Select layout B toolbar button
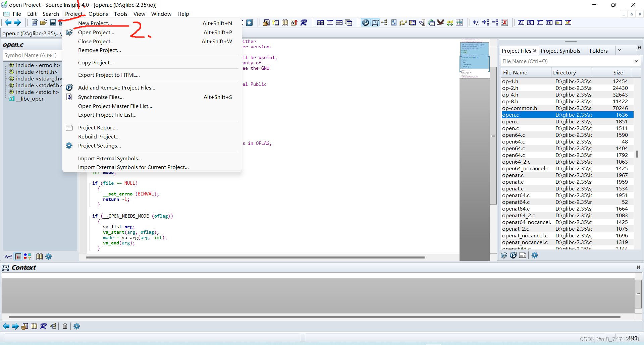The height and width of the screenshot is (345, 644). pyautogui.click(x=530, y=22)
